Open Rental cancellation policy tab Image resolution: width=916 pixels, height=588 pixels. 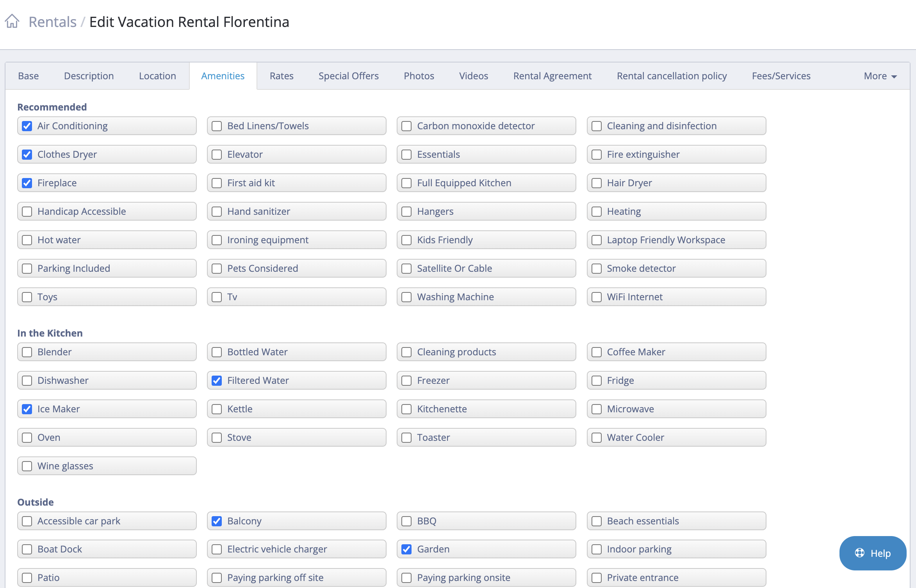[672, 76]
